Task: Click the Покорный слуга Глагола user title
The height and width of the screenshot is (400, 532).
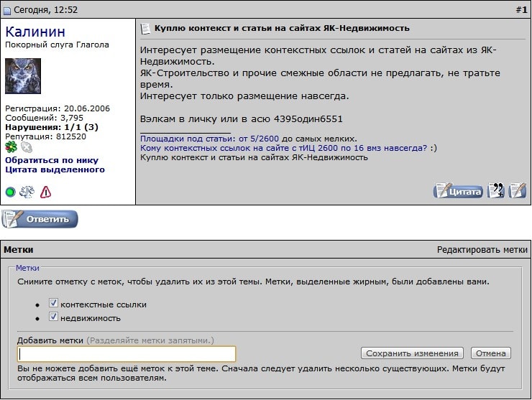Action: pos(57,45)
